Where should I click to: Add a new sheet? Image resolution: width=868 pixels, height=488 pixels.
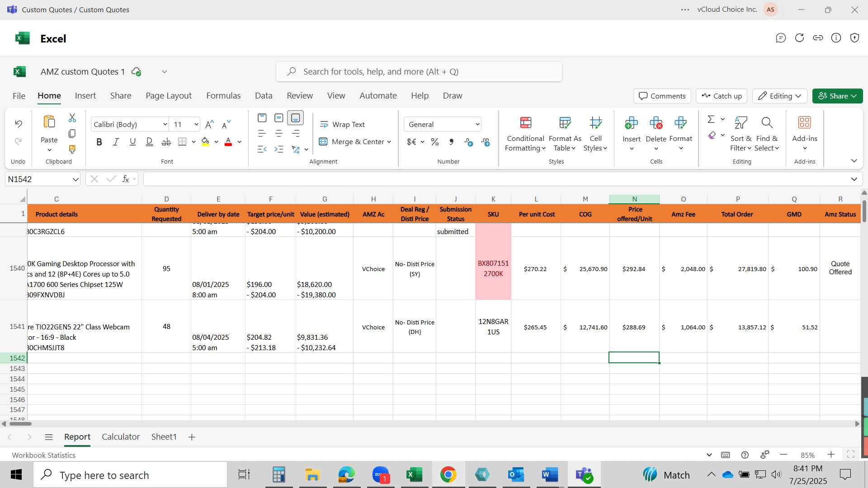(192, 437)
